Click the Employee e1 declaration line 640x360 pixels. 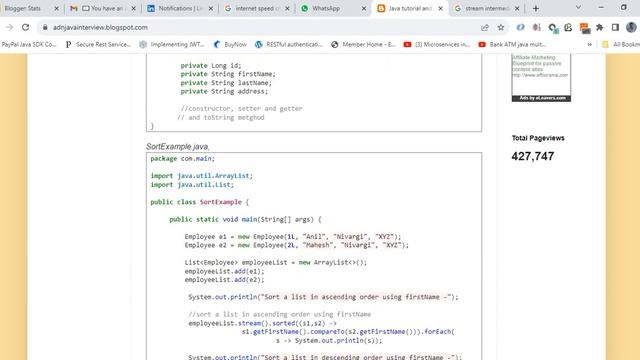coord(293,237)
